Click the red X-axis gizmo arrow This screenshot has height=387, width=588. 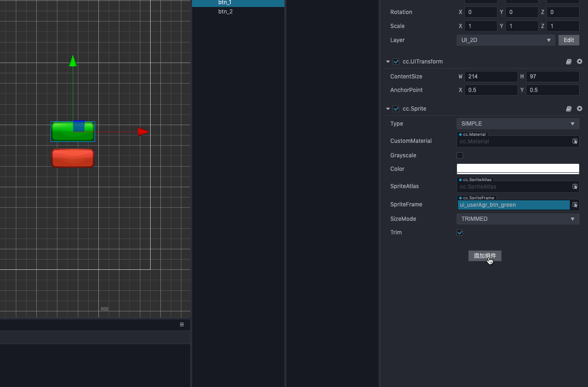[x=143, y=132]
